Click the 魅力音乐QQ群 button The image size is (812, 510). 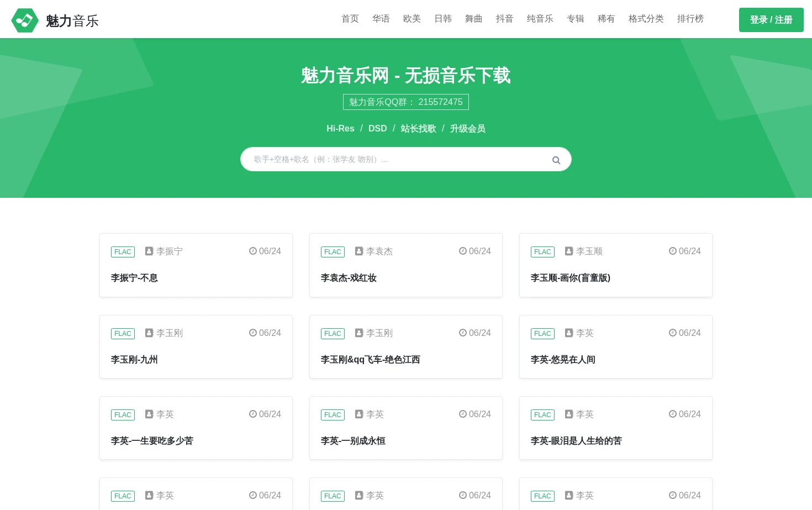[x=406, y=102]
